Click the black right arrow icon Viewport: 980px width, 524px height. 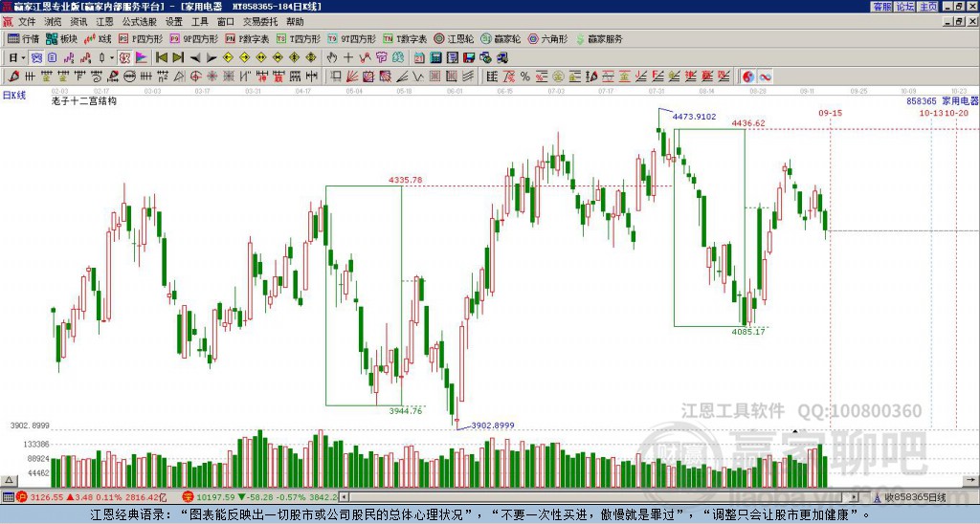coord(212,57)
